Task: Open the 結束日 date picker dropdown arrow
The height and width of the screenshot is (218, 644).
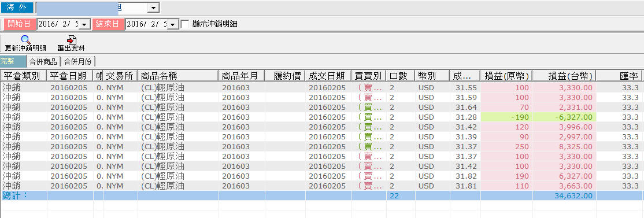Action: pos(173,24)
